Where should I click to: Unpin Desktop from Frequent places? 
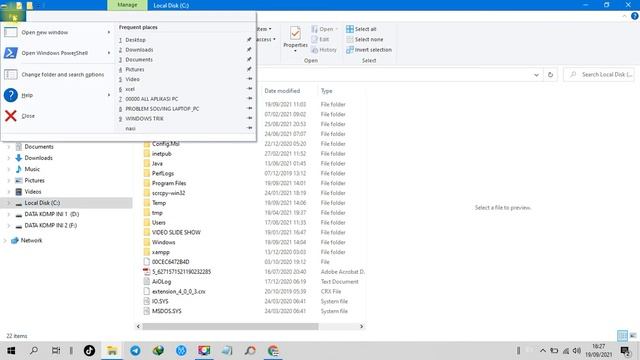coord(249,40)
